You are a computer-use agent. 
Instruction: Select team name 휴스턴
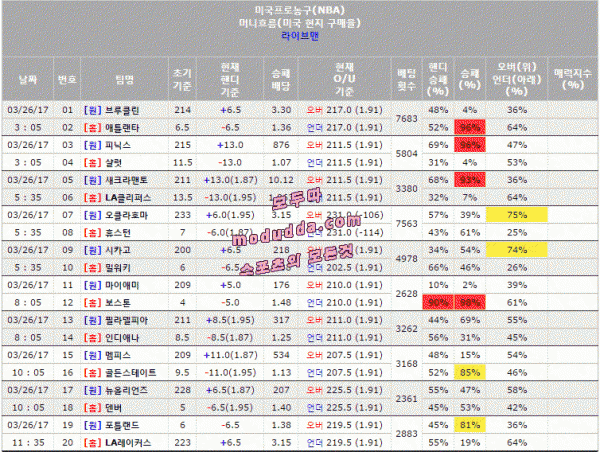[118, 233]
